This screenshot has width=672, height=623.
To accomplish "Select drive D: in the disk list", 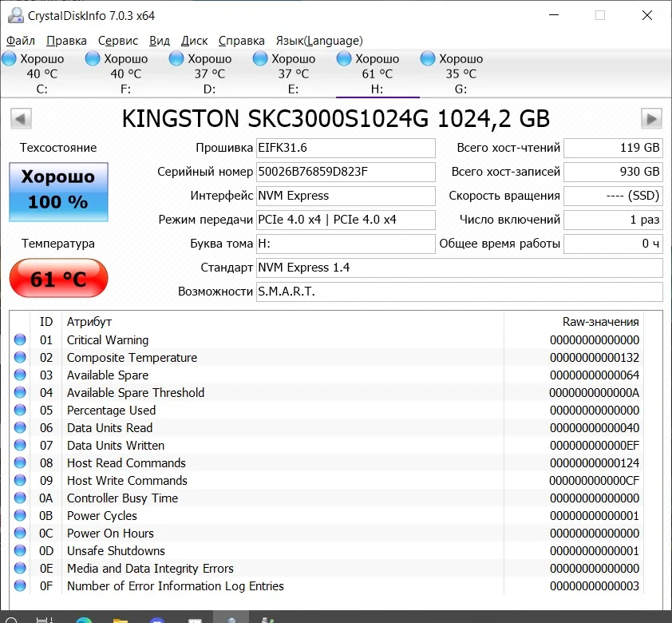I will click(209, 73).
